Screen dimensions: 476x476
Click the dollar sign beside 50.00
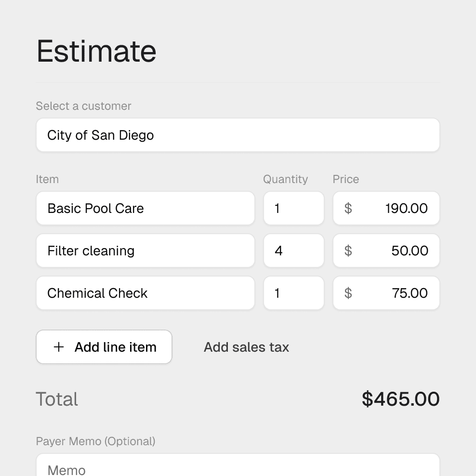(348, 251)
